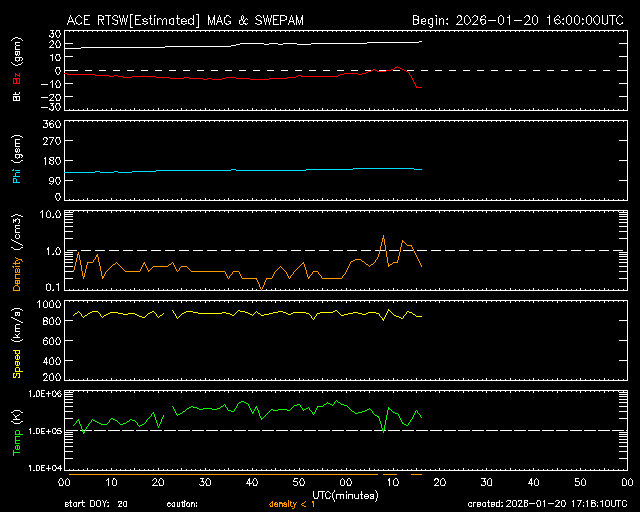
Task: Click the "-30" tick on Bt Bz axis
Action: pyautogui.click(x=51, y=107)
